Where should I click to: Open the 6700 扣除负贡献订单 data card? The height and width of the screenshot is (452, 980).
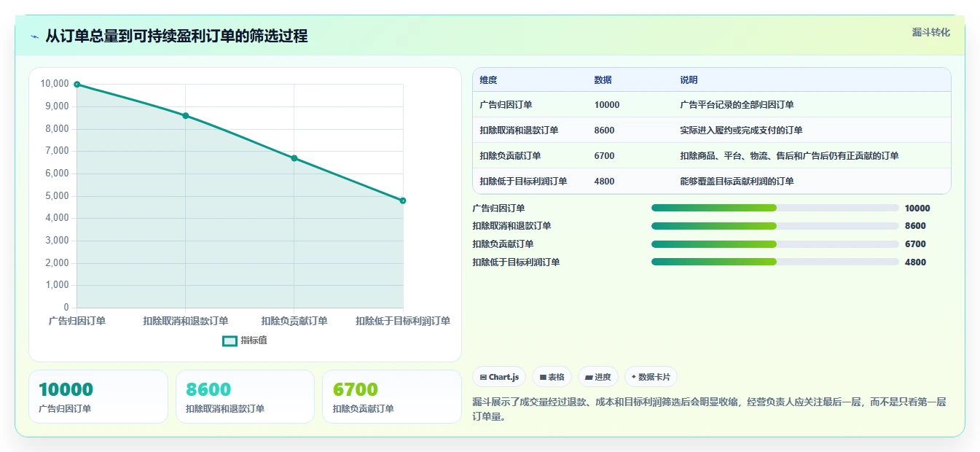392,397
